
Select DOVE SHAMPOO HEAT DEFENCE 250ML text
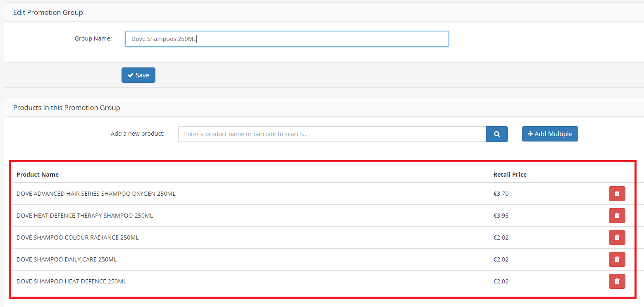pos(72,281)
